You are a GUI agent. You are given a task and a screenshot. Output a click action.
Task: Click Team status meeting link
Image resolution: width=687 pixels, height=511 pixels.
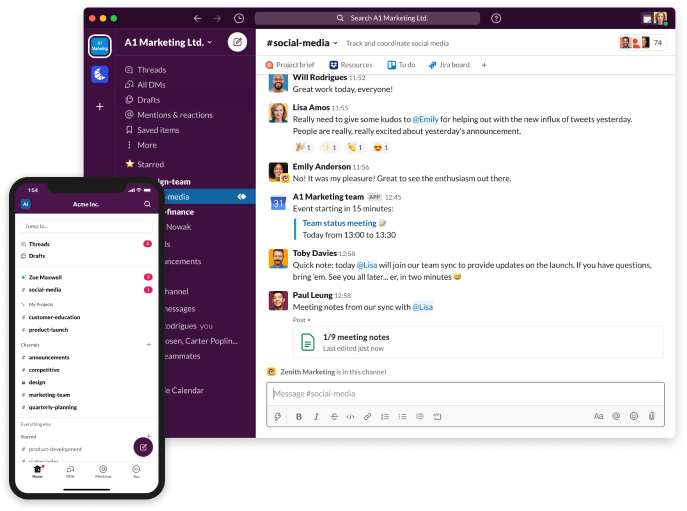click(339, 223)
